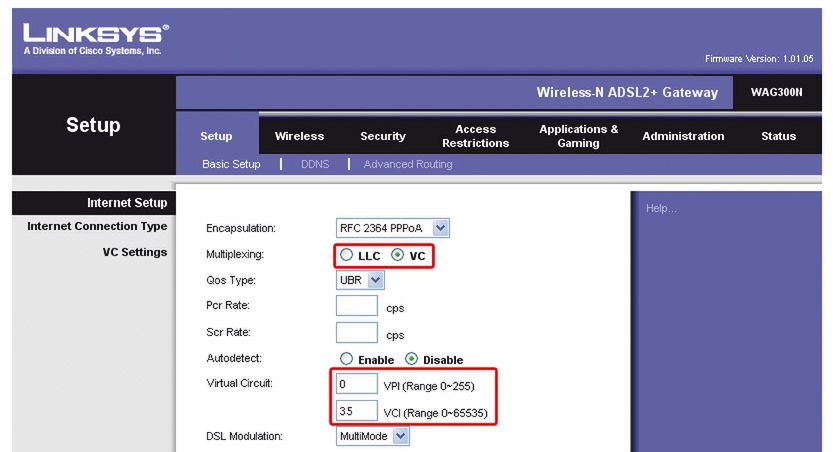Click the Qos Type label
The height and width of the screenshot is (452, 833).
tap(231, 280)
